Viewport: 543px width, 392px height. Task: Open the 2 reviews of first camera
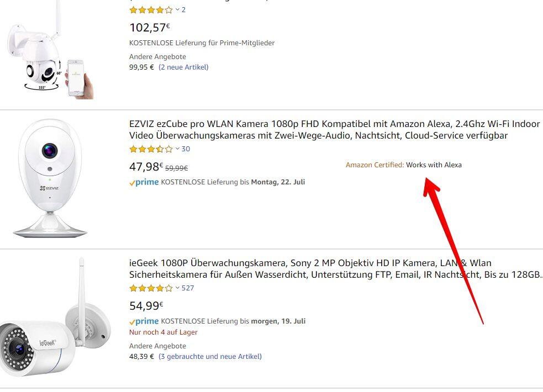183,10
